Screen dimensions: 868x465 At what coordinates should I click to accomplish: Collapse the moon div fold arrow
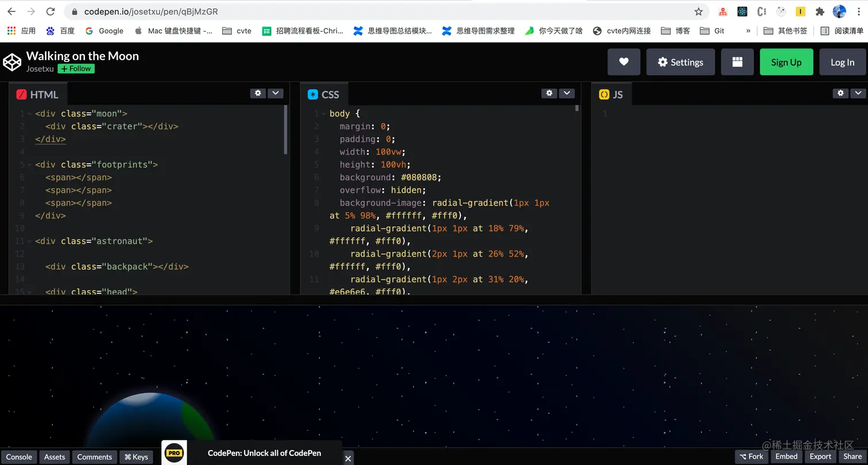[x=29, y=114]
